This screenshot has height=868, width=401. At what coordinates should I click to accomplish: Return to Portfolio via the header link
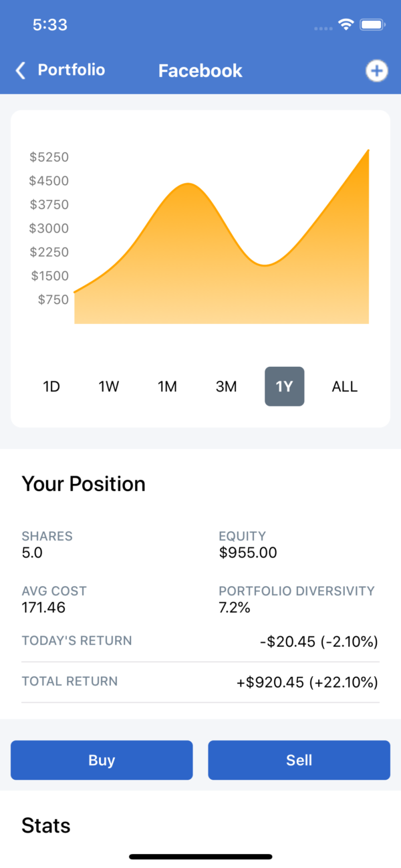click(71, 70)
